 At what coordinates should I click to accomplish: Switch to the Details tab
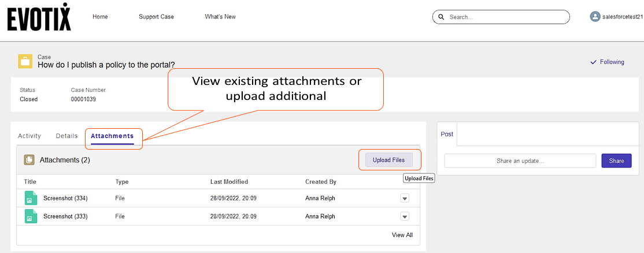point(66,136)
